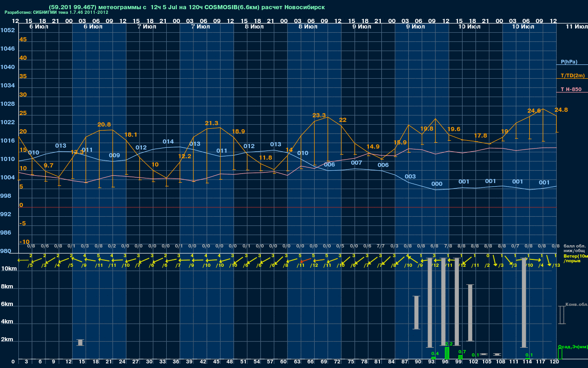Viewport: 588px width, 368px height.
Task: Click the 12.2 temperature label
Action: coord(185,156)
